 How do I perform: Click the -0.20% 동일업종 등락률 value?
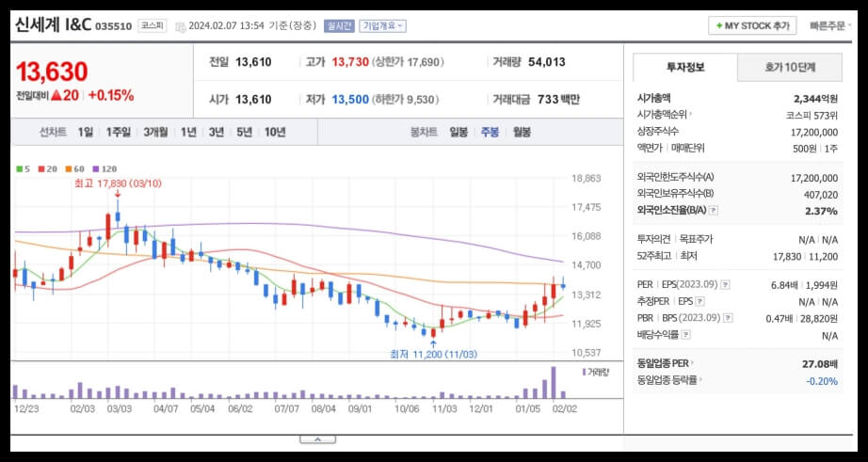[x=822, y=381]
